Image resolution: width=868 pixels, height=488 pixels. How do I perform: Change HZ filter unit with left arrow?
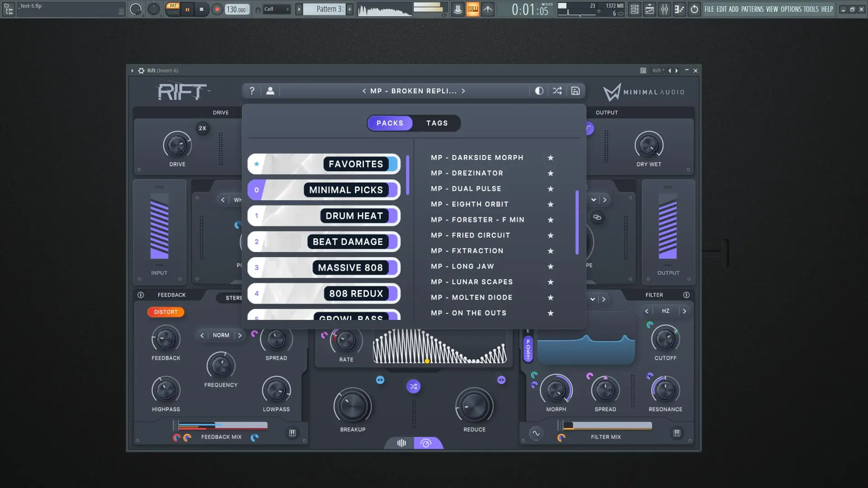tap(646, 311)
